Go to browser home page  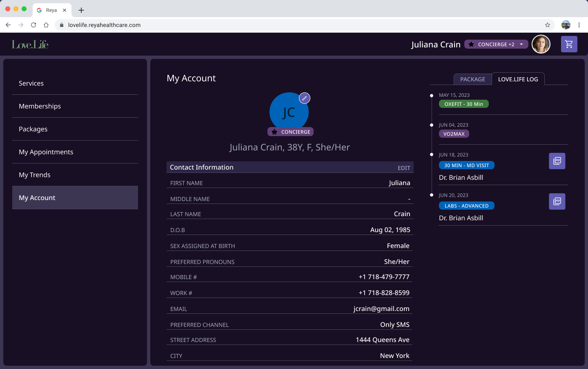(x=46, y=25)
